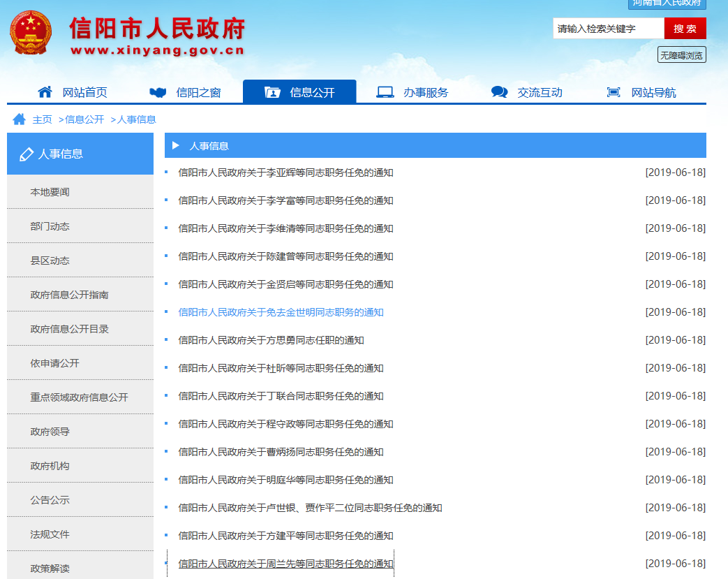
Task: Focus the 请输入检索关键字 search field
Action: pos(608,29)
